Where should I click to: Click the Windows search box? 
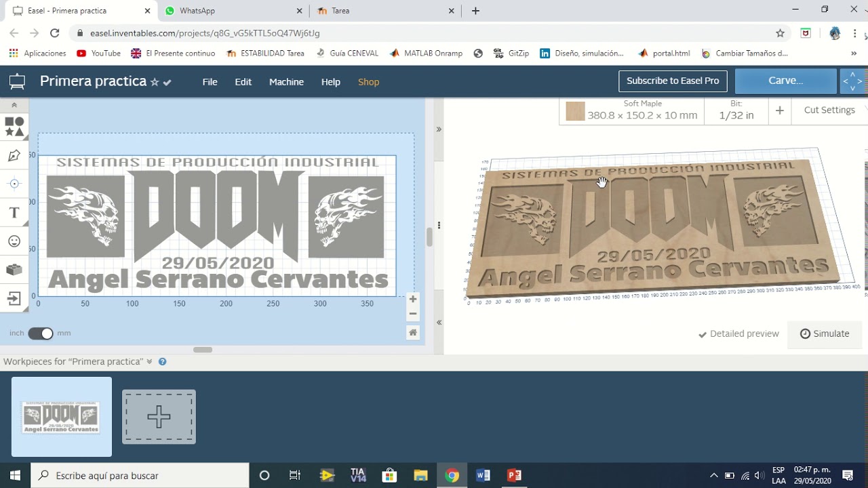click(140, 475)
